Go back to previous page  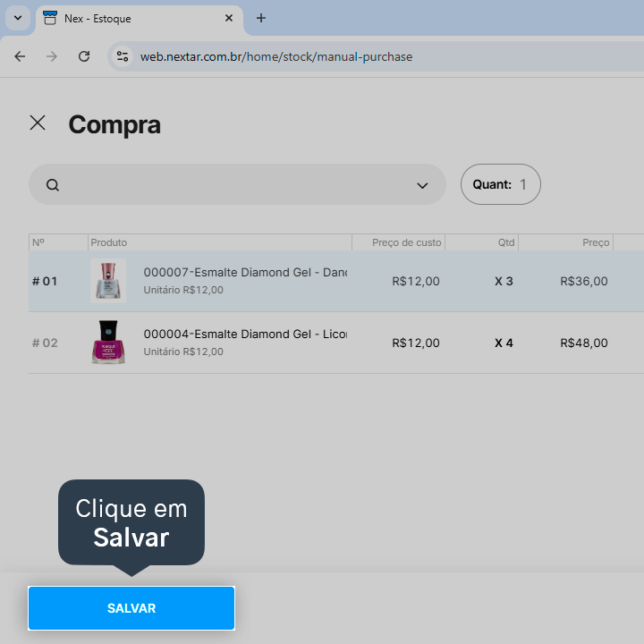(x=20, y=56)
